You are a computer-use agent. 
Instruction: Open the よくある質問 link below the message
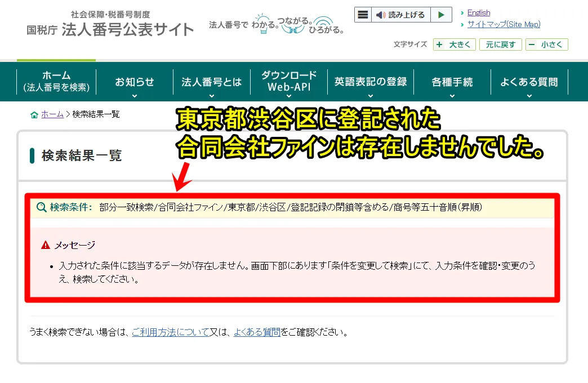[x=257, y=332]
